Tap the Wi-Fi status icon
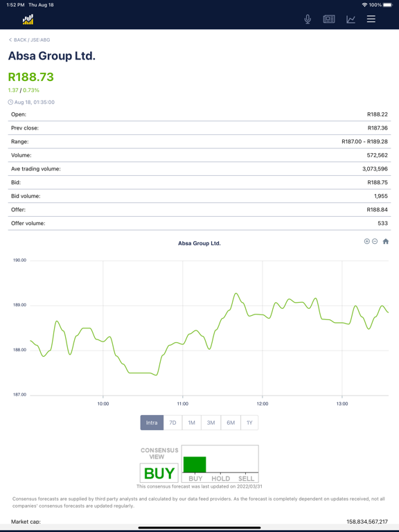 click(x=364, y=5)
